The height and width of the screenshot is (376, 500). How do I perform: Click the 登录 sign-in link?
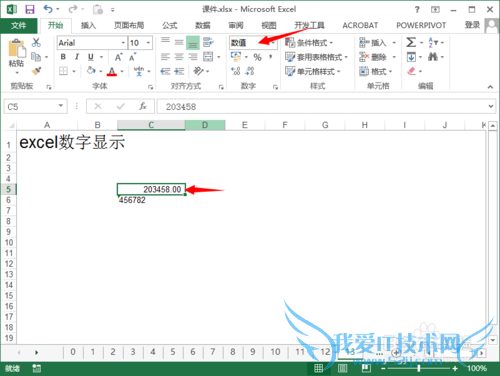tap(472, 25)
